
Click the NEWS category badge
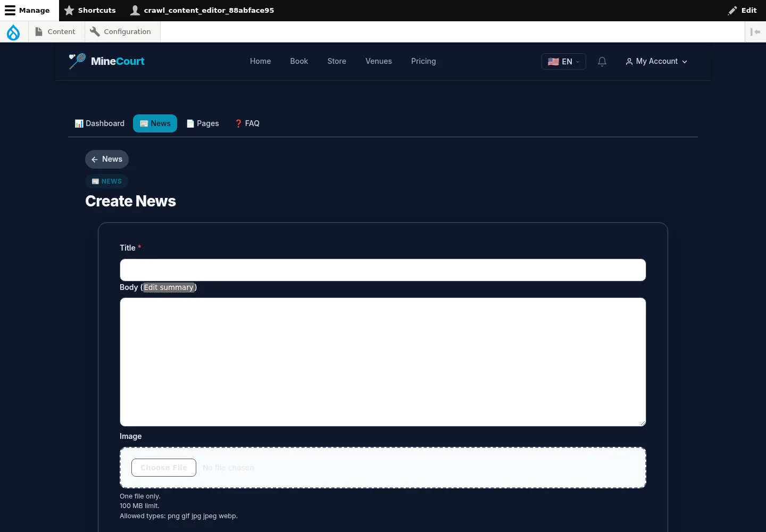point(107,181)
